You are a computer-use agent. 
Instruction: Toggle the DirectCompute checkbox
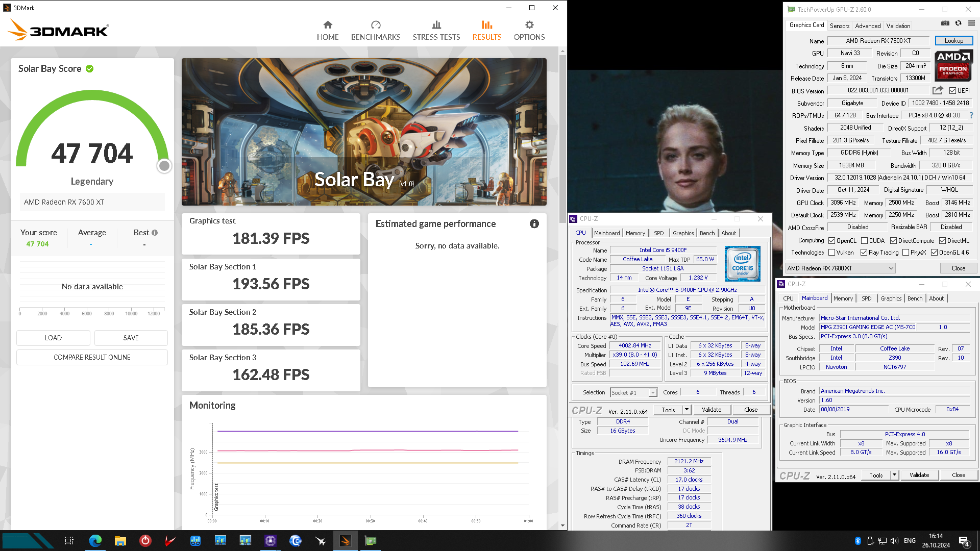[893, 241]
